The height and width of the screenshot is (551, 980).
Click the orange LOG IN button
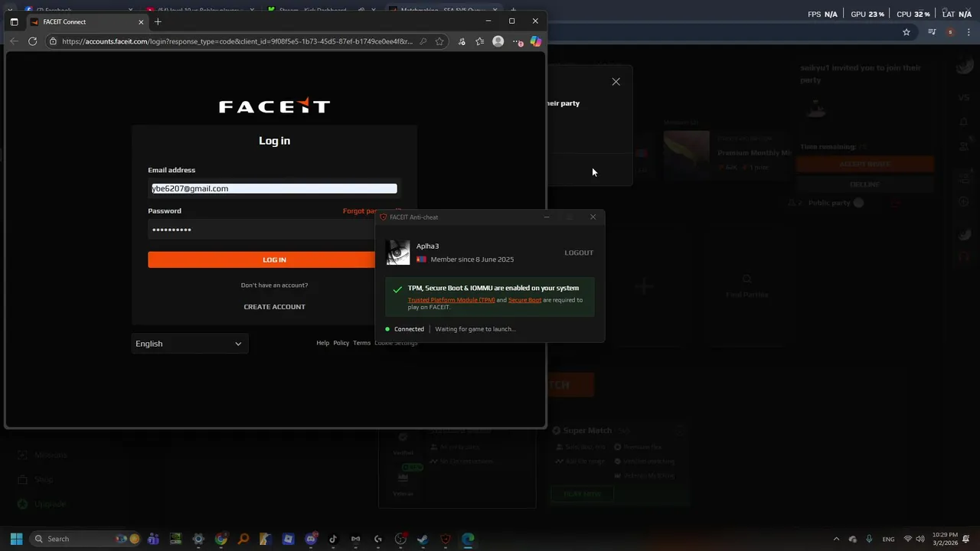pos(274,259)
